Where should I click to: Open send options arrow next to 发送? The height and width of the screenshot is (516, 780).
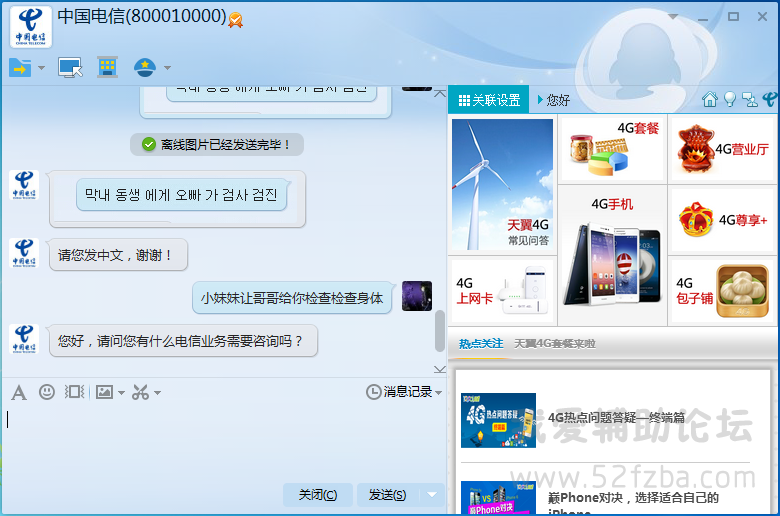(x=432, y=495)
